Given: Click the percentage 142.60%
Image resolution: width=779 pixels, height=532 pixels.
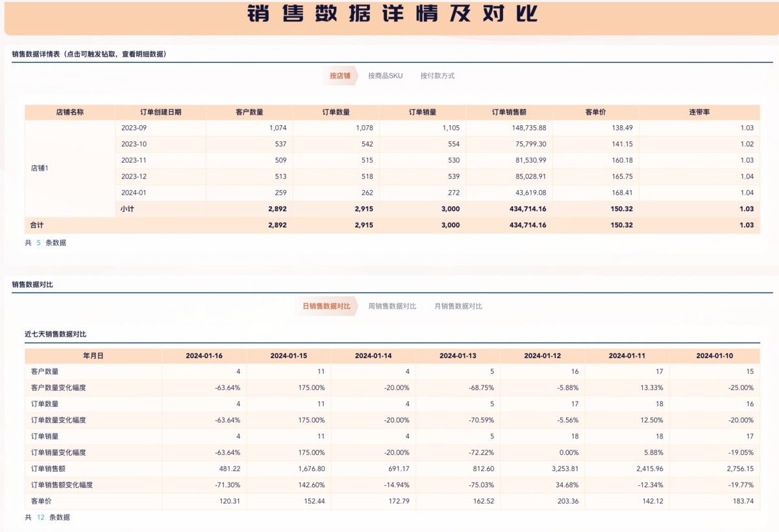Looking at the screenshot, I should click(x=313, y=485).
